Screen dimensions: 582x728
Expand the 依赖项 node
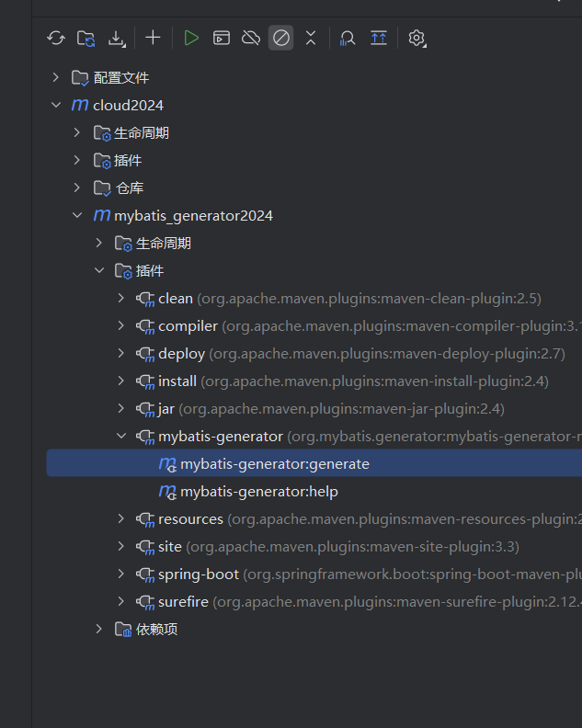click(99, 629)
